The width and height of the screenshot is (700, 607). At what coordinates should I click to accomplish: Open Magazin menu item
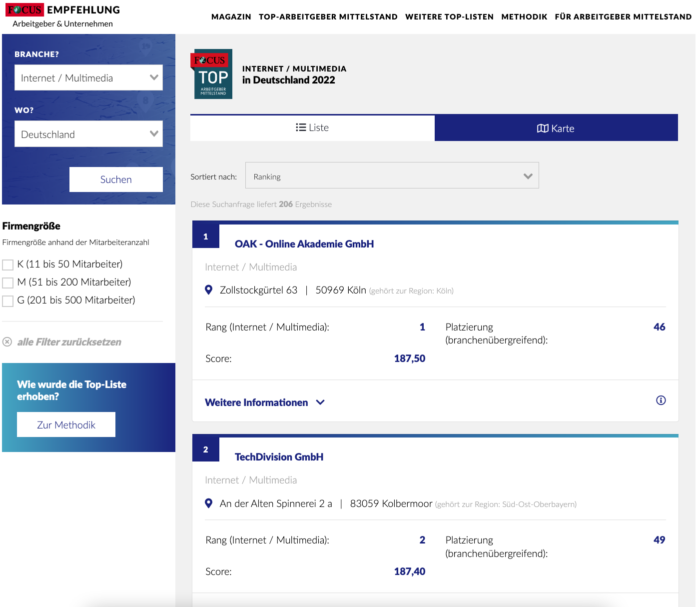click(x=231, y=17)
